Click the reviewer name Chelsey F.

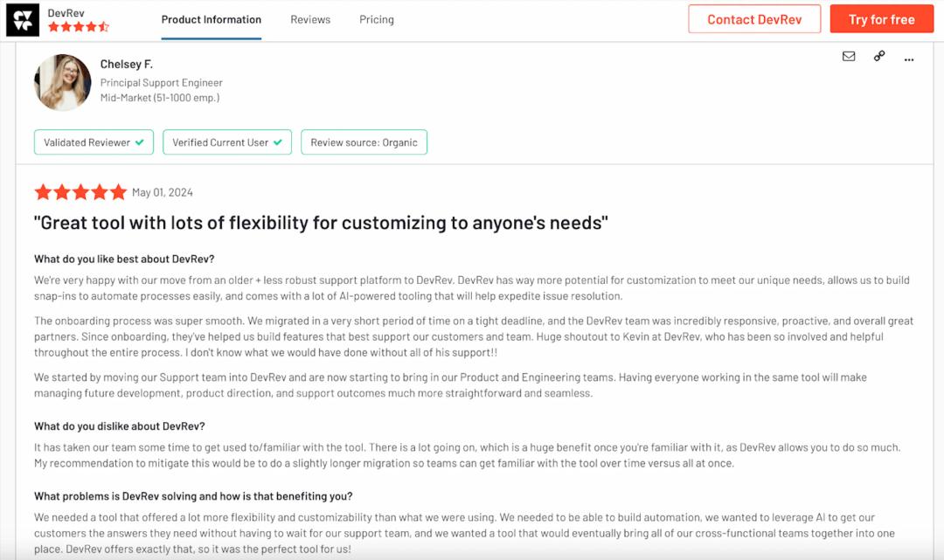(x=127, y=65)
